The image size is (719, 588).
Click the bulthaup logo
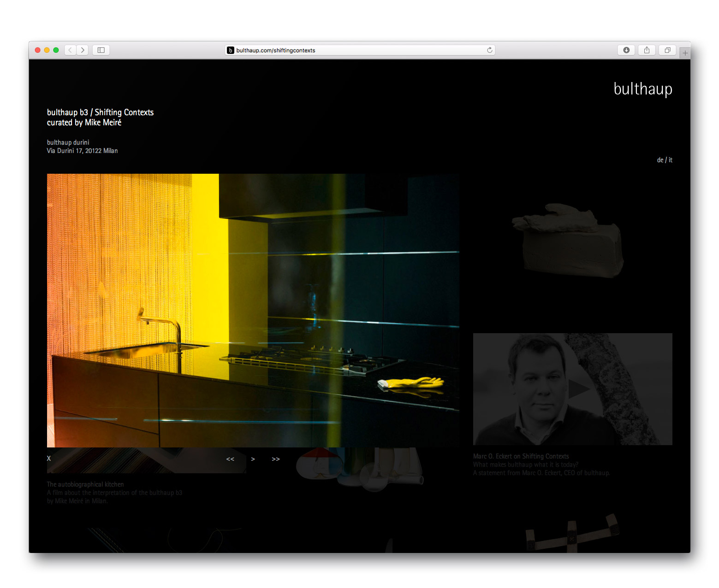(x=643, y=89)
